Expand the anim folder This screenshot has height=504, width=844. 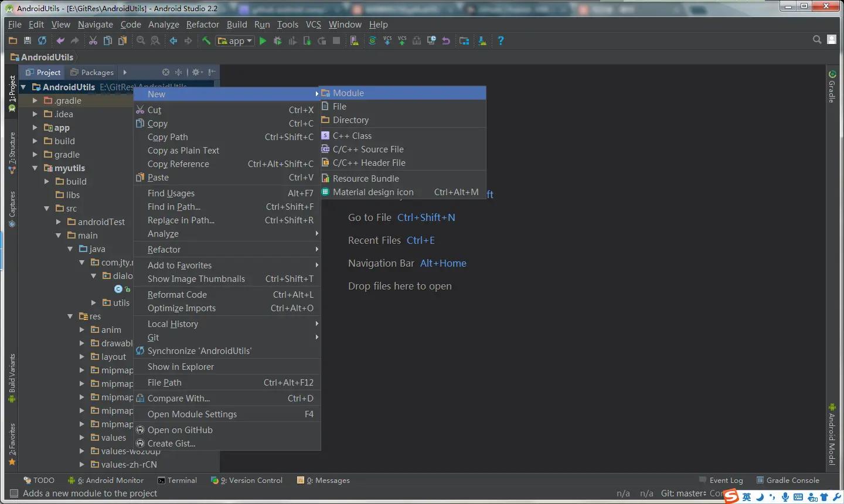click(x=82, y=330)
